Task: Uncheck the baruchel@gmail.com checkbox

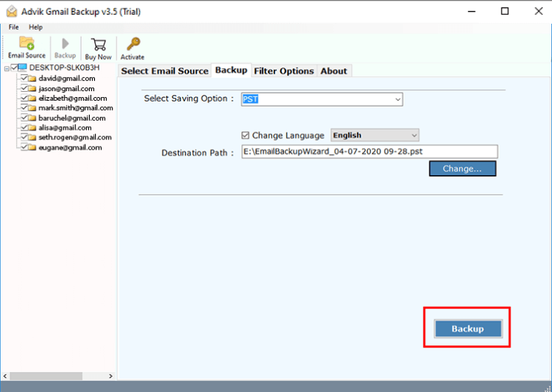Action: pyautogui.click(x=24, y=118)
